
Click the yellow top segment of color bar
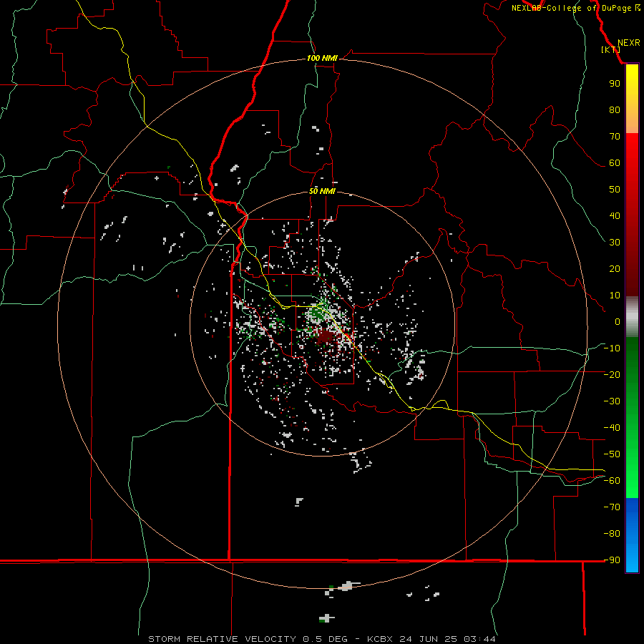click(x=632, y=99)
